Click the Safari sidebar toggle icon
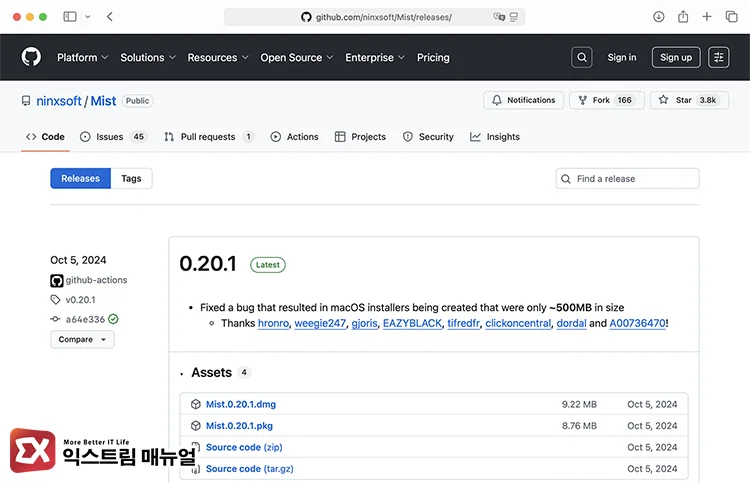The width and height of the screenshot is (750, 483). 70,17
